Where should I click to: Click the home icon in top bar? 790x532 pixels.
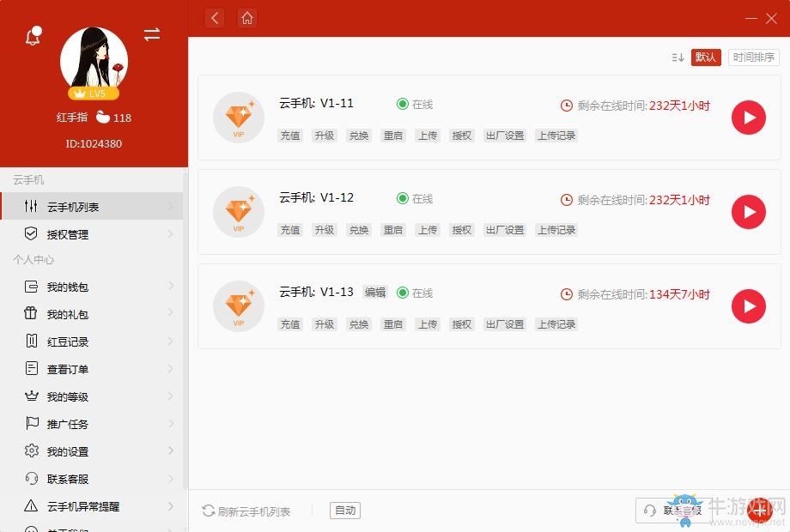pos(247,18)
